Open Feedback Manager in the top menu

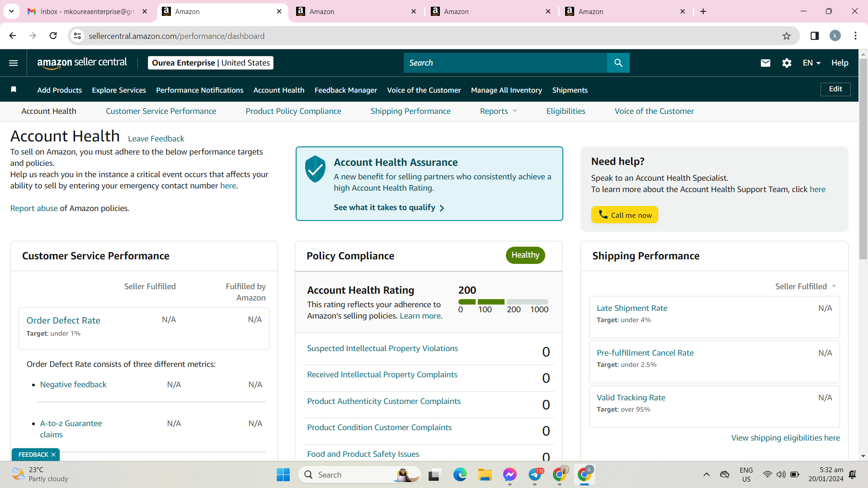(x=346, y=90)
